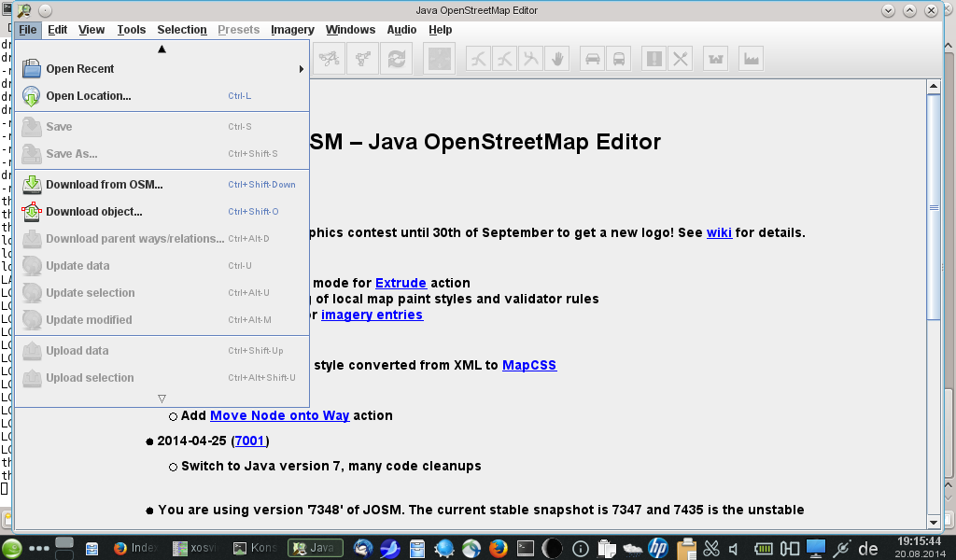Click the crossed-paths toolbar icon left of hand

tap(530, 59)
